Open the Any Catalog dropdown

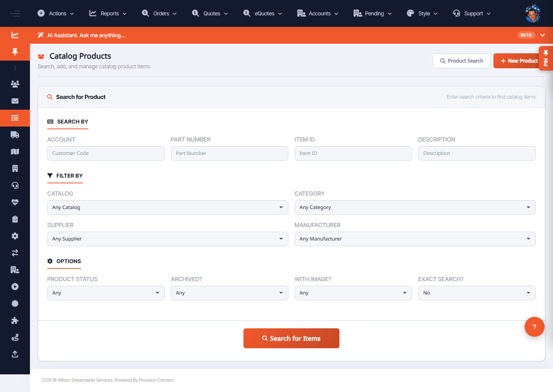tap(168, 208)
